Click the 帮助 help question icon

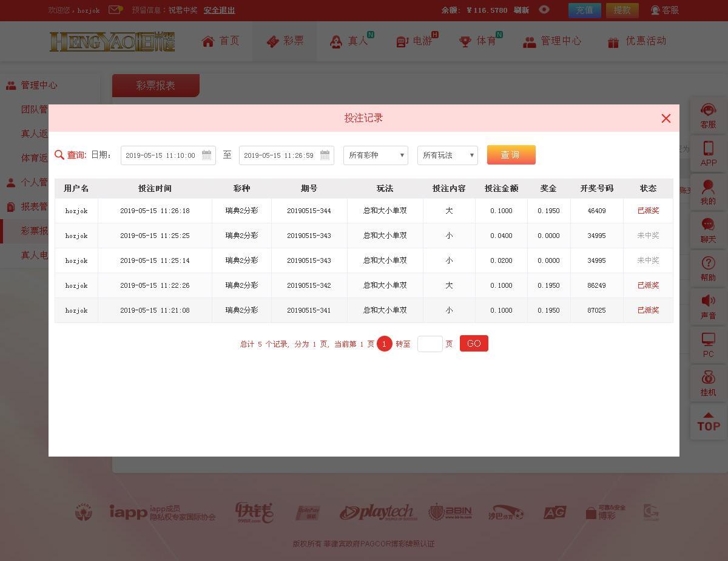[708, 263]
